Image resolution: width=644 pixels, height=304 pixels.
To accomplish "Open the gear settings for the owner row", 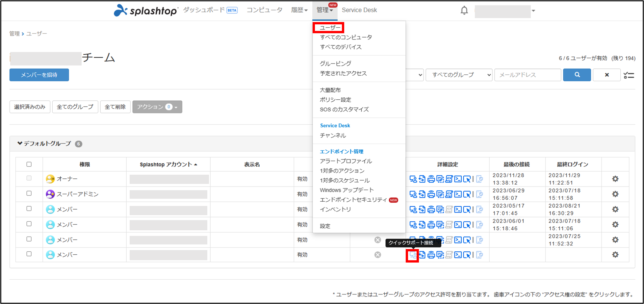I will 615,179.
